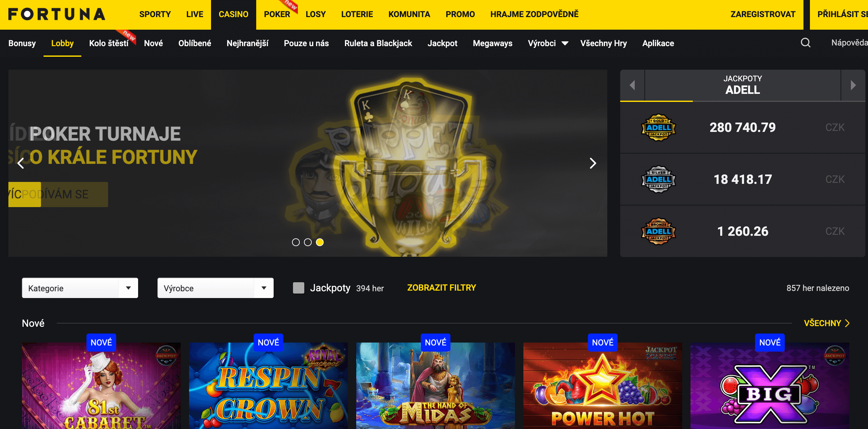Go back with banner left chevron
Viewport: 868px width, 429px height.
[x=21, y=163]
